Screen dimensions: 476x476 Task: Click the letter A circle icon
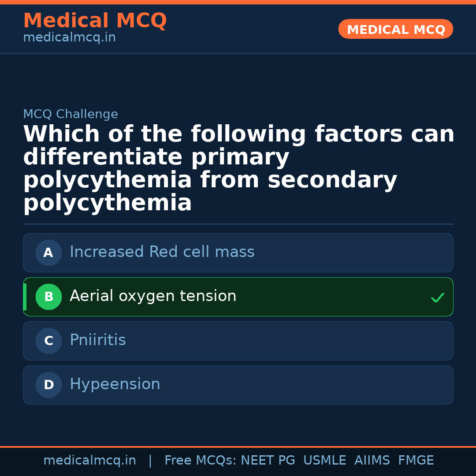[x=48, y=253]
